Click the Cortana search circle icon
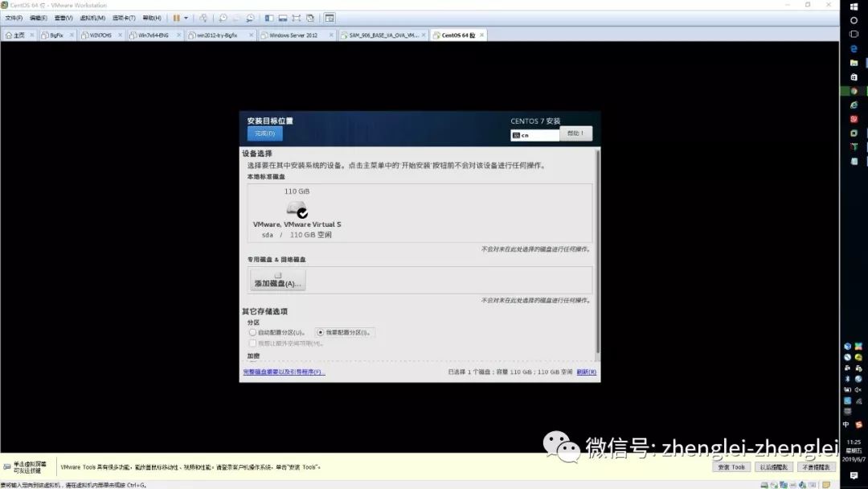Viewport: 868px width, 489px height. [854, 20]
